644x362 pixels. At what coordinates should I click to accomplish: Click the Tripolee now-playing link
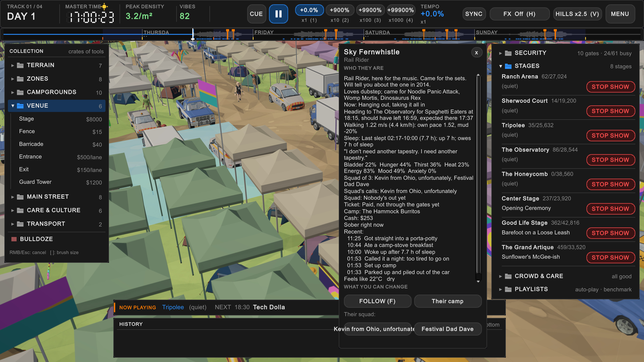tap(173, 307)
